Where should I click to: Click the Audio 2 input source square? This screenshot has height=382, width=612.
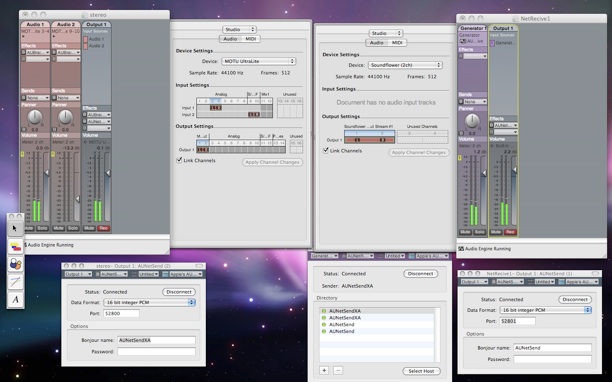[85, 46]
